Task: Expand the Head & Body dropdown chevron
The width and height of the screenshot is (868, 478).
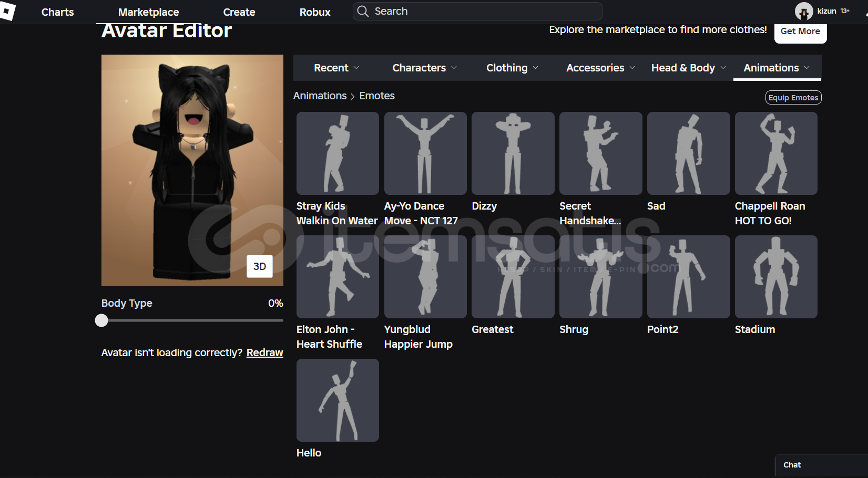Action: click(723, 68)
